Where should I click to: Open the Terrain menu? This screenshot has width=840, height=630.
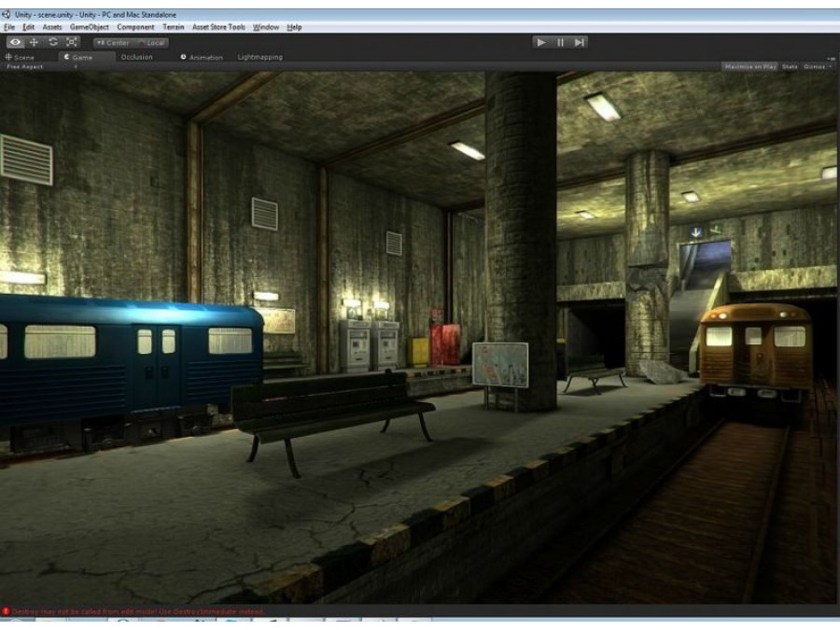(x=173, y=27)
